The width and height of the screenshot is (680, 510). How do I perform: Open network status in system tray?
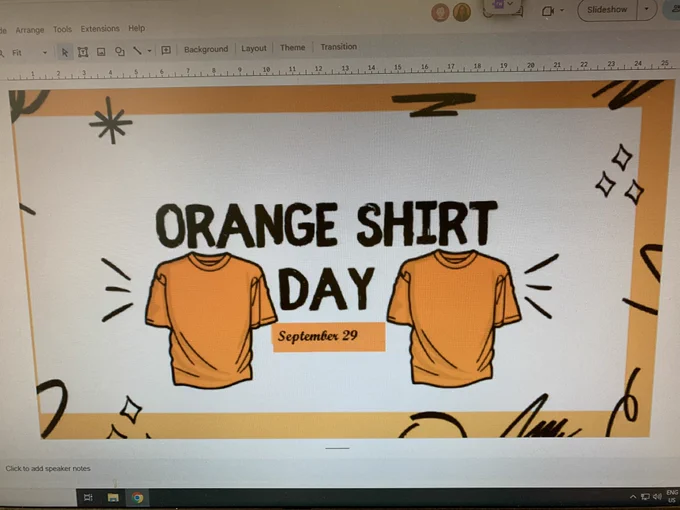click(645, 497)
